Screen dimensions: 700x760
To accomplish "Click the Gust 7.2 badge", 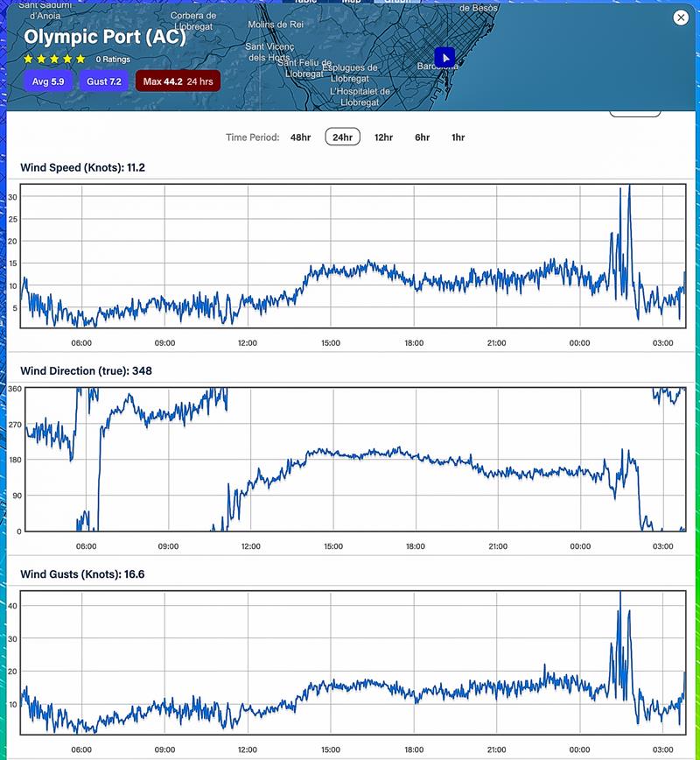I will coord(103,81).
